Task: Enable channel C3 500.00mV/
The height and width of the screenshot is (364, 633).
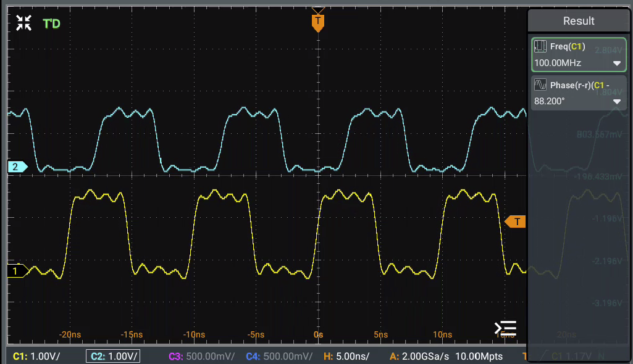Action: 199,357
